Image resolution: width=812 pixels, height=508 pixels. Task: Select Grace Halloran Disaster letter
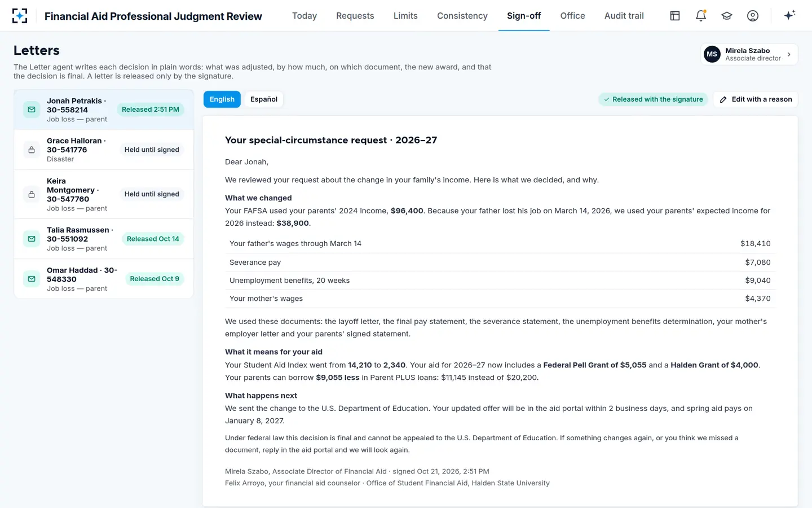pos(104,150)
